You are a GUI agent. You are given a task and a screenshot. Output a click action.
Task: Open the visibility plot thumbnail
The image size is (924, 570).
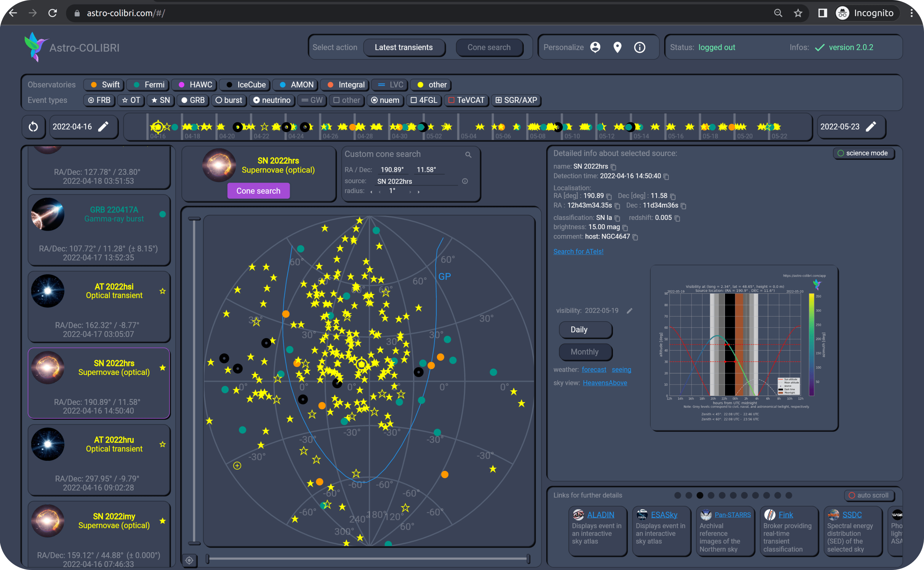pyautogui.click(x=744, y=348)
